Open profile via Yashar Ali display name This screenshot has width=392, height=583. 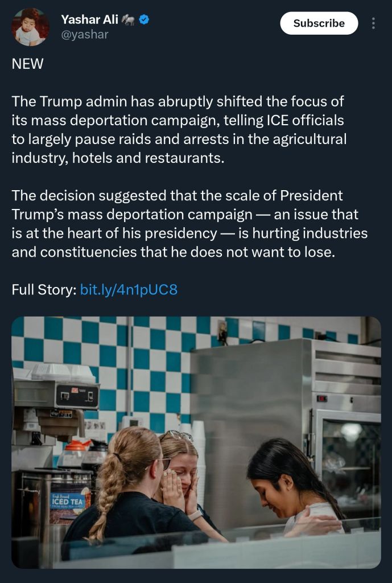[x=89, y=20]
